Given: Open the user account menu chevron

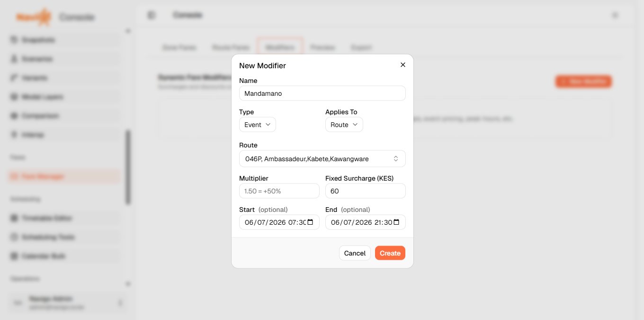Looking at the screenshot, I should pyautogui.click(x=120, y=302).
